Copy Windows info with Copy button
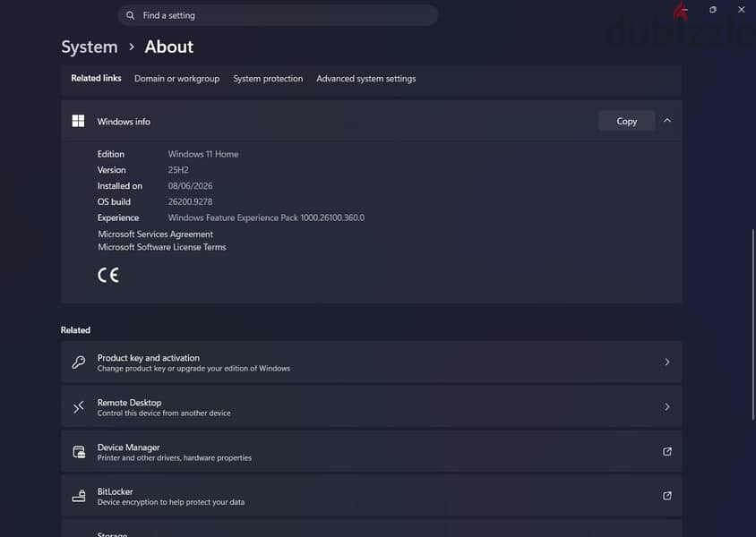 click(x=626, y=122)
